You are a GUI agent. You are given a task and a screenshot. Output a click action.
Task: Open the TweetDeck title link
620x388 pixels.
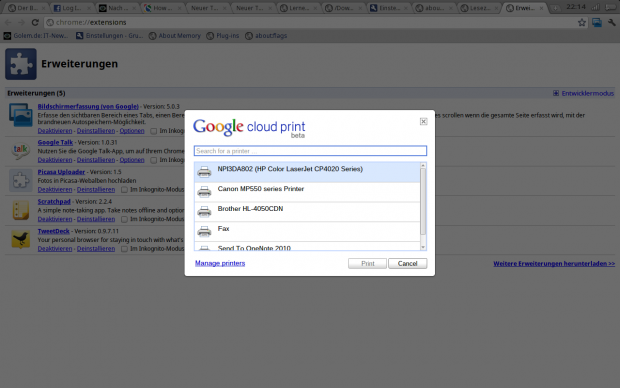click(53, 231)
